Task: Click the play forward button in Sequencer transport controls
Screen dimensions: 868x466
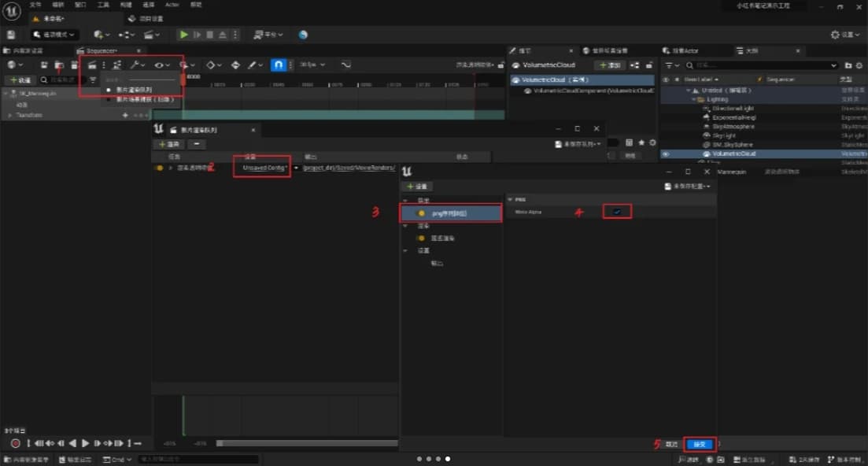Action: coord(85,443)
